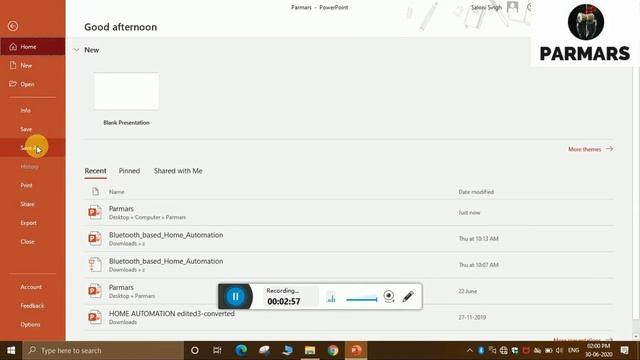Collapse the New section chevron

click(x=76, y=50)
